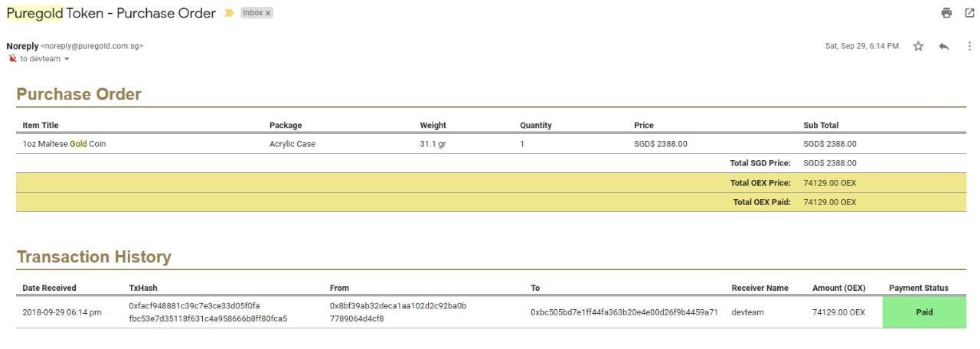Click the Inbox label tag
Viewport: 980px width, 349px height.
coord(253,13)
